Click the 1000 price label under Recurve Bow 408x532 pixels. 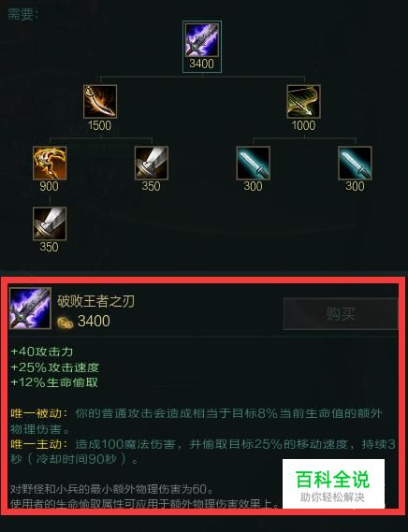click(x=303, y=125)
